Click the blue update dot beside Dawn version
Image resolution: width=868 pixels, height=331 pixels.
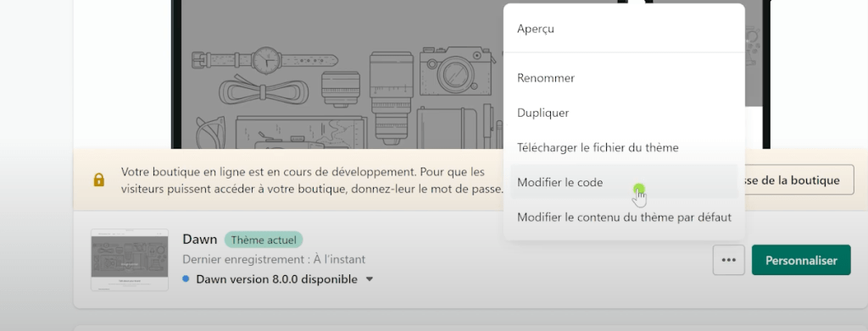coord(186,279)
